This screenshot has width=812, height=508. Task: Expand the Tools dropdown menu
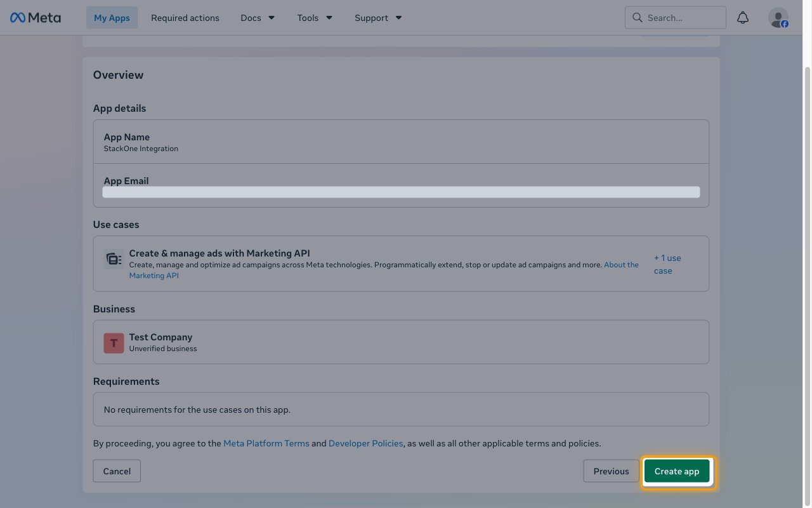coord(315,18)
